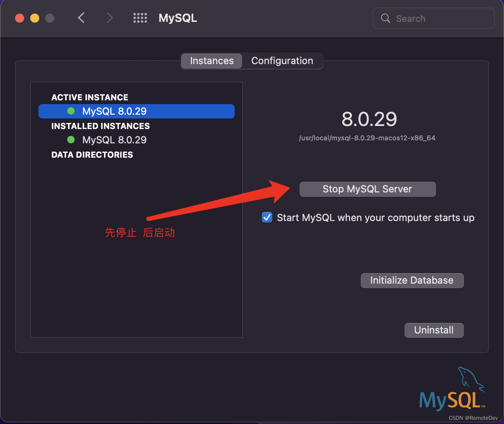Click the /usr/local/mysql install path text
The image size is (504, 424).
[x=367, y=138]
